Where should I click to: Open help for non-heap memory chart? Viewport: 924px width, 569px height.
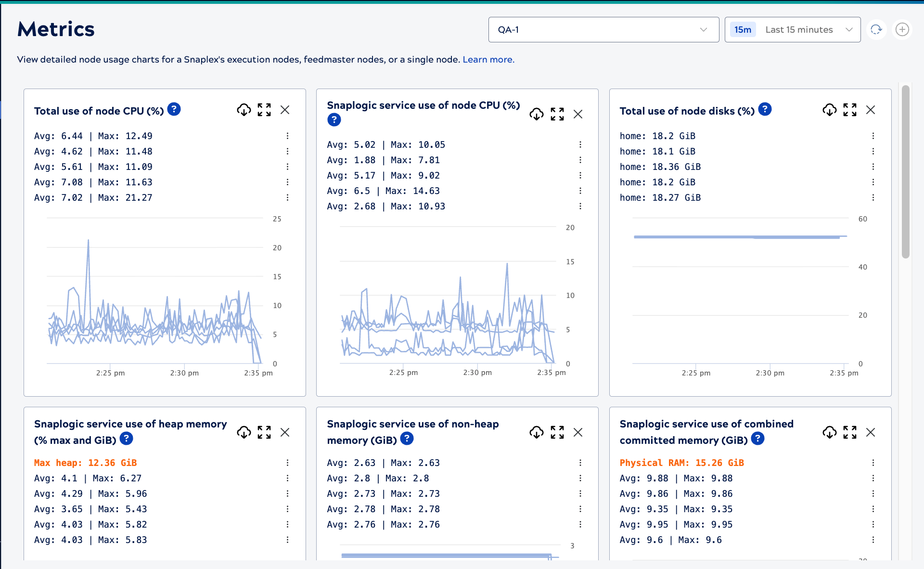(407, 439)
